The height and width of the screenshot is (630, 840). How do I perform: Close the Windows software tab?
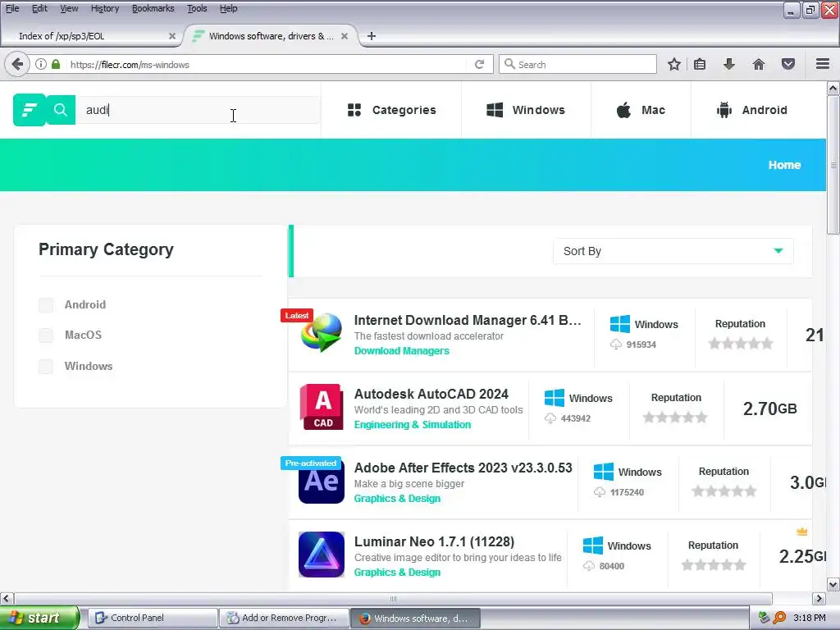click(345, 36)
